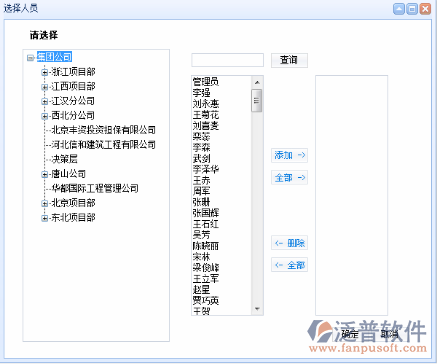Select 管理员 in the personnel list
Screen dimensions: 437x364
[x=206, y=81]
